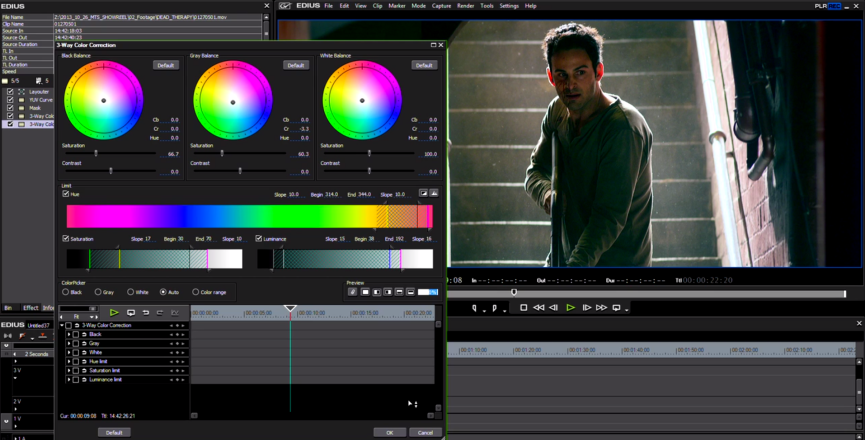This screenshot has width=865, height=440.
Task: Click the Set In point icon
Action: 474,308
